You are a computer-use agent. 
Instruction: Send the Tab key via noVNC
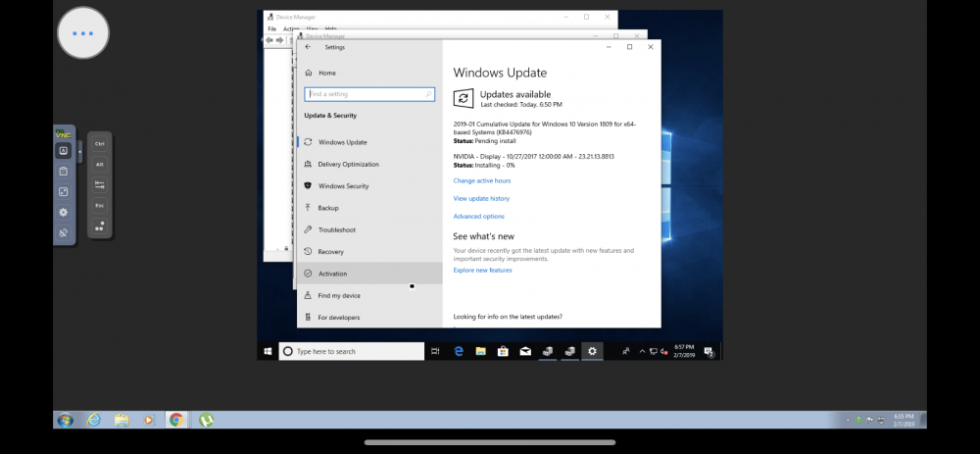coord(99,185)
